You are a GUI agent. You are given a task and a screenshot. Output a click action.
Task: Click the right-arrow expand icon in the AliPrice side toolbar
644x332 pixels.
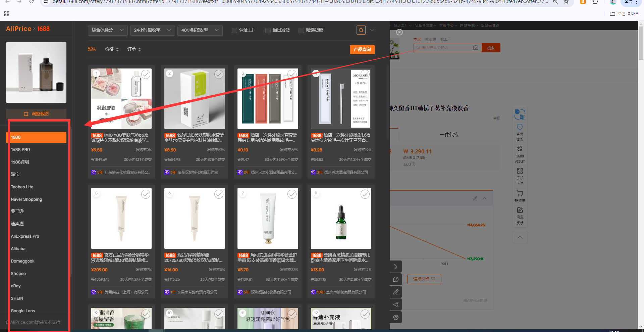click(x=396, y=267)
